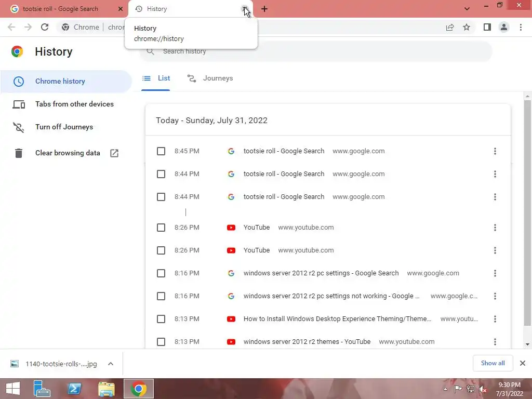The image size is (532, 399).
Task: Open actions menu for pc settings not working
Action: [495, 296]
